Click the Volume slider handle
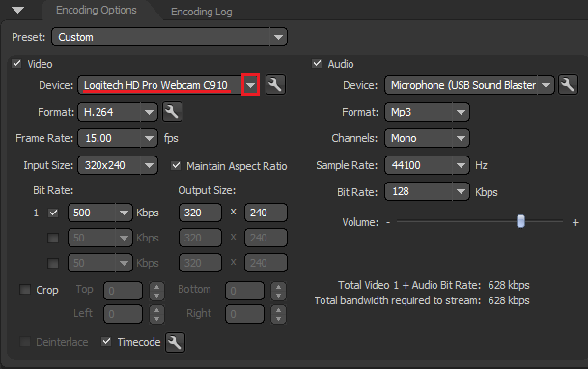The height and width of the screenshot is (369, 588). pos(520,221)
